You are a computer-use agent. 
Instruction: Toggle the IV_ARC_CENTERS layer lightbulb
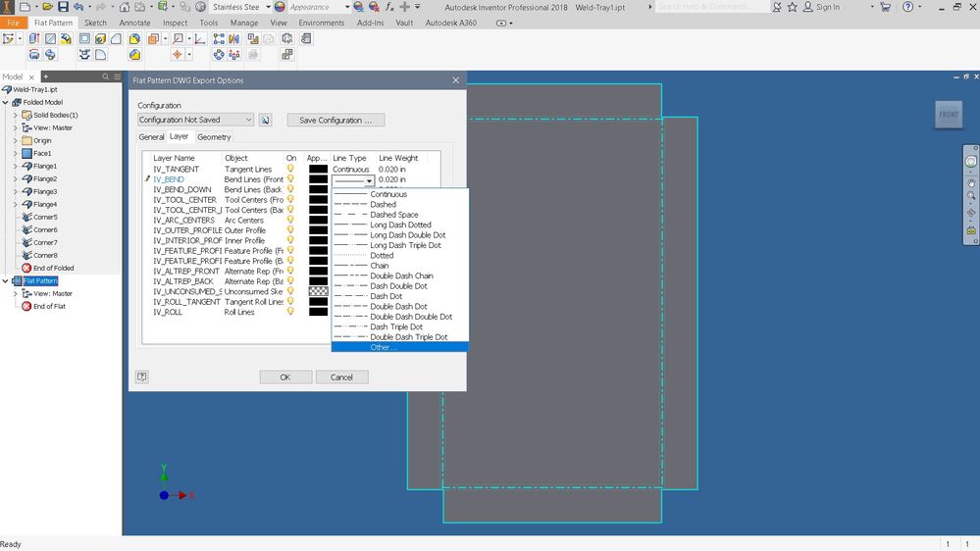tap(290, 220)
